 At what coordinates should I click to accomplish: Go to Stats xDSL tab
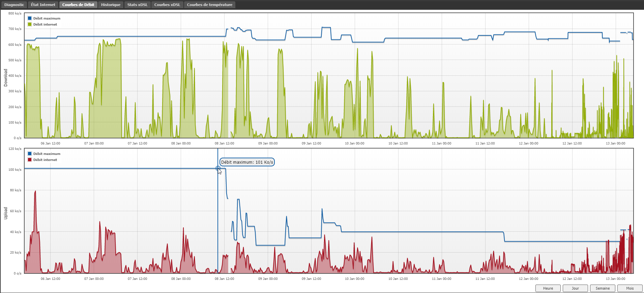(137, 5)
